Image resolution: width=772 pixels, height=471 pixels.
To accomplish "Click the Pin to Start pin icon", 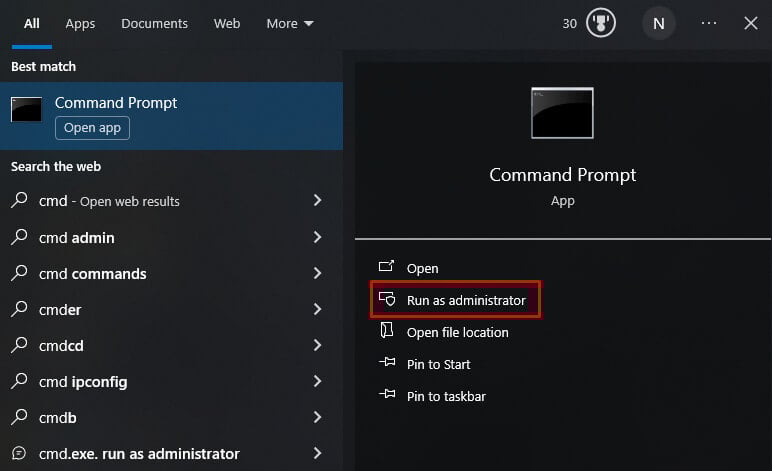I will tap(386, 364).
